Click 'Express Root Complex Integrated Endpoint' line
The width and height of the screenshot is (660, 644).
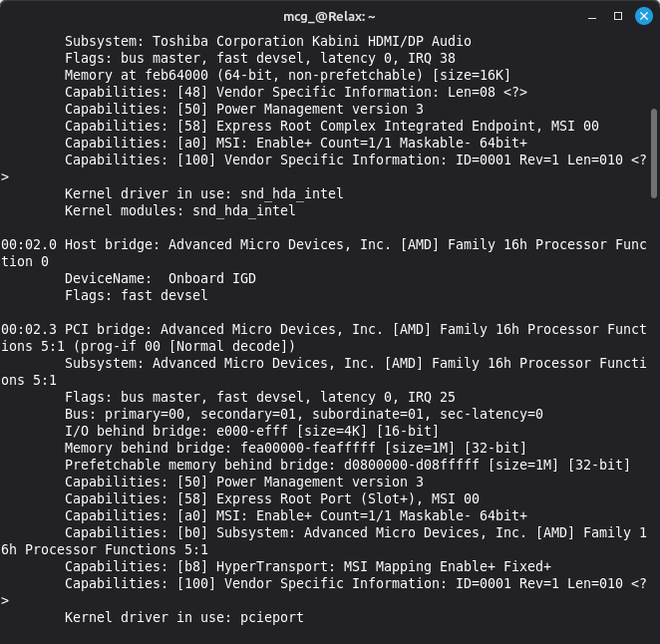point(332,126)
